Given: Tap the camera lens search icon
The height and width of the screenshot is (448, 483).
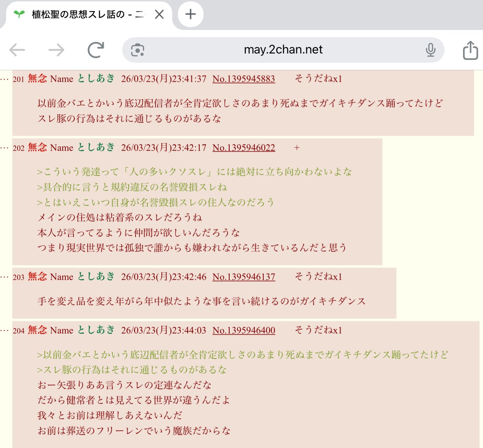Looking at the screenshot, I should pos(138,50).
